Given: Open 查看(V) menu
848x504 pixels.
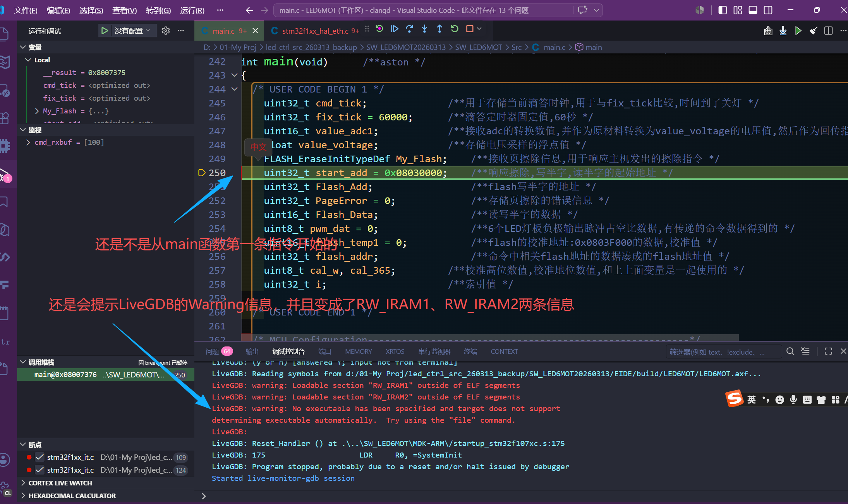Looking at the screenshot, I should point(125,10).
